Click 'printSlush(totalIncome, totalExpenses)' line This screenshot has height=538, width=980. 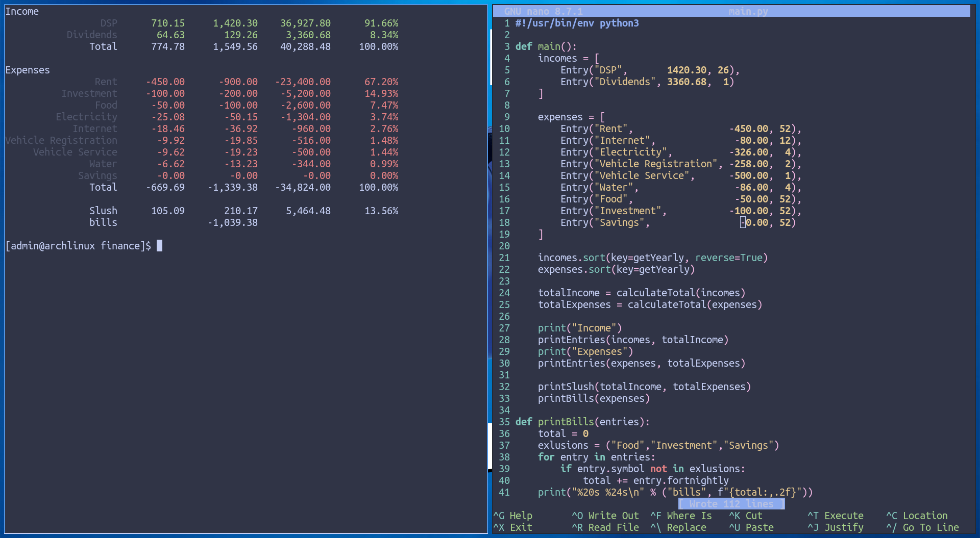645,387
